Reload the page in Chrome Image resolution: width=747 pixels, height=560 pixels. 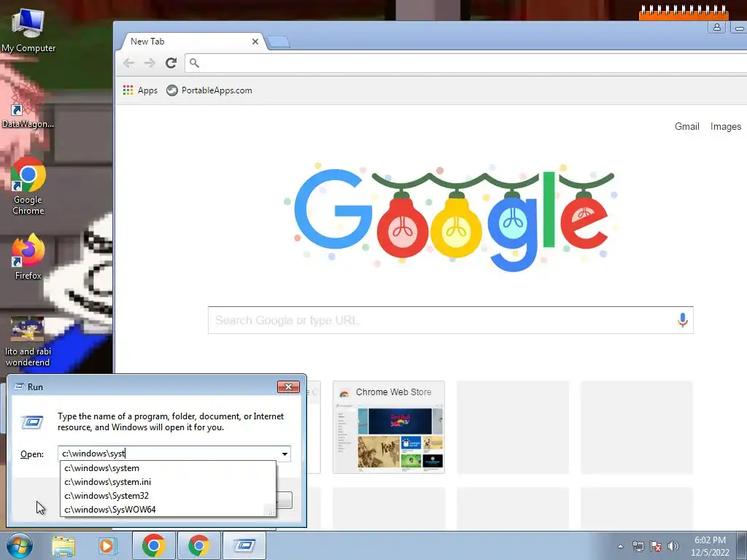point(171,63)
